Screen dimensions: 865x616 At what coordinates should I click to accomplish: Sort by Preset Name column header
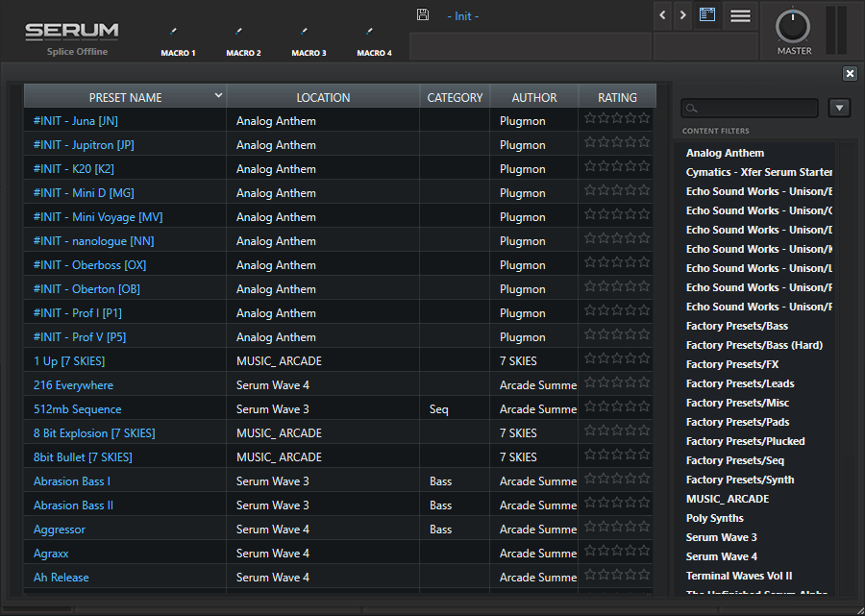pos(125,97)
